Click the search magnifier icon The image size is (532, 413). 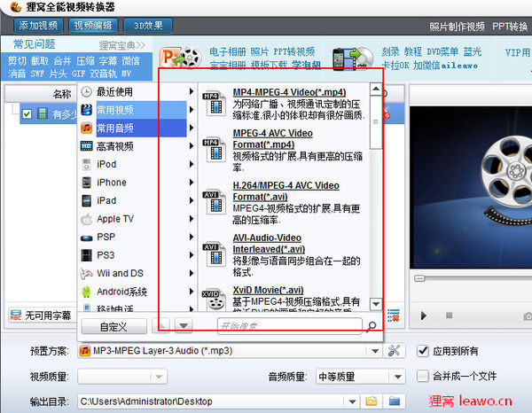(x=372, y=326)
